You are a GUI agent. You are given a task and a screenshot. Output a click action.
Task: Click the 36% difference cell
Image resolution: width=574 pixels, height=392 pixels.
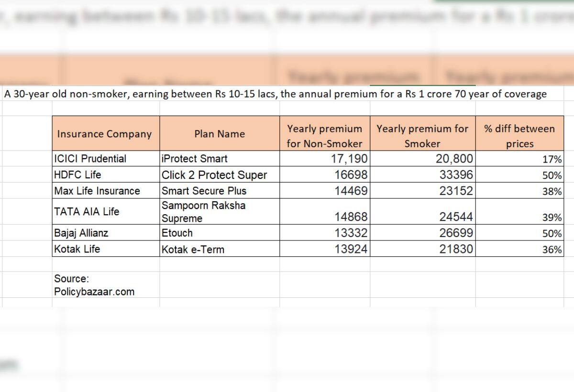coord(519,249)
